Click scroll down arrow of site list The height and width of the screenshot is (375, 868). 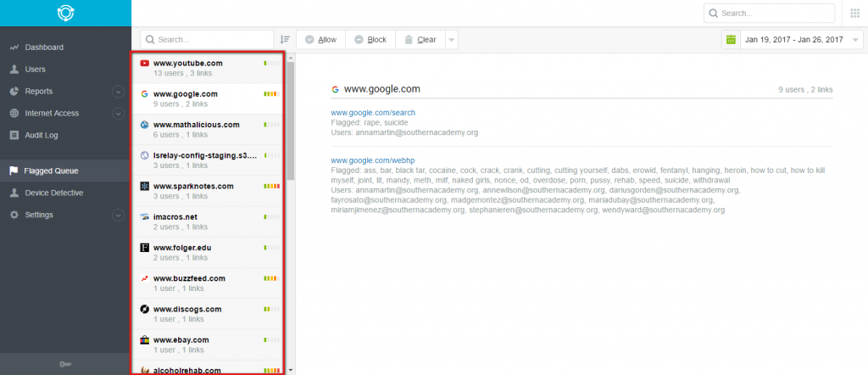tap(291, 370)
